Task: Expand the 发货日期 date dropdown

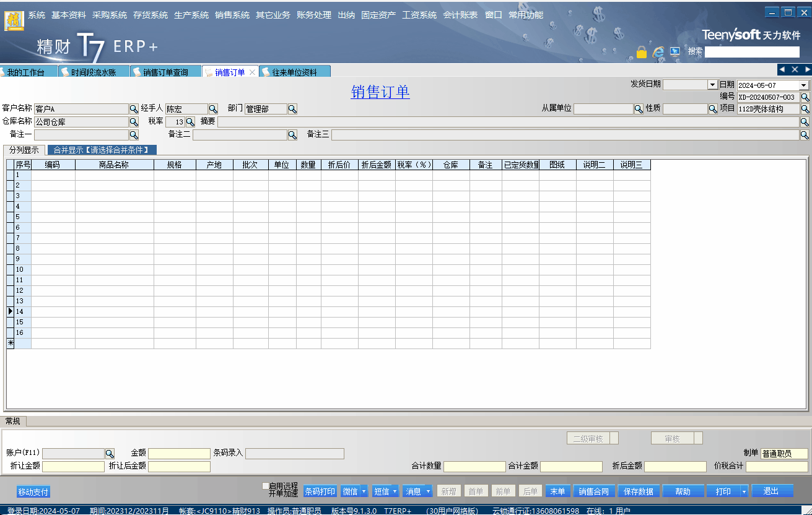Action: pos(712,85)
